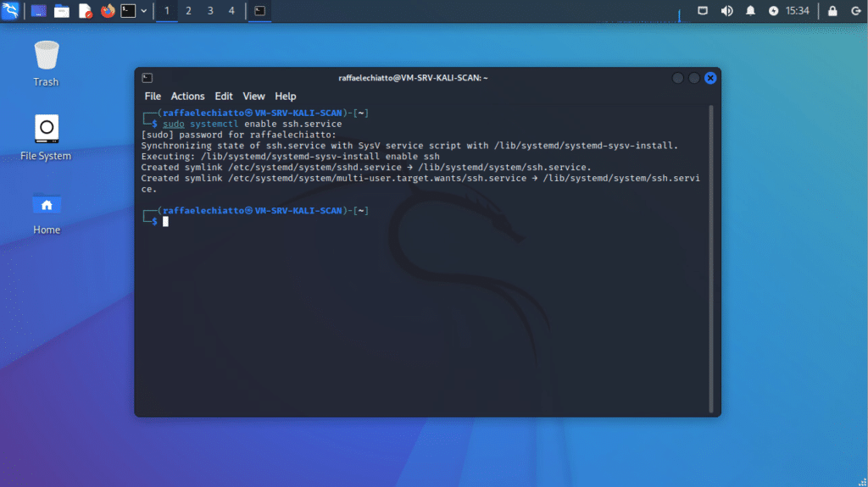Click the 'multi-user.target.wants/ssh.service' symlink line

pos(420,183)
